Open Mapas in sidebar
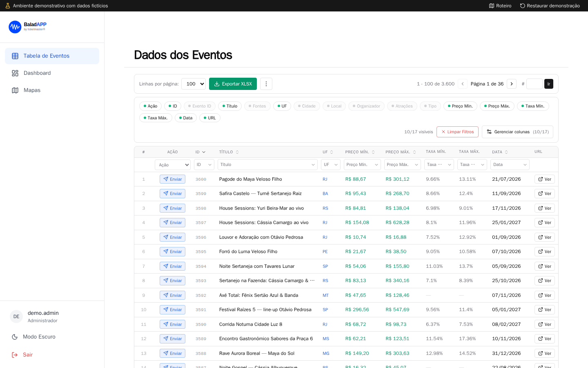This screenshot has height=368, width=588. [52, 90]
